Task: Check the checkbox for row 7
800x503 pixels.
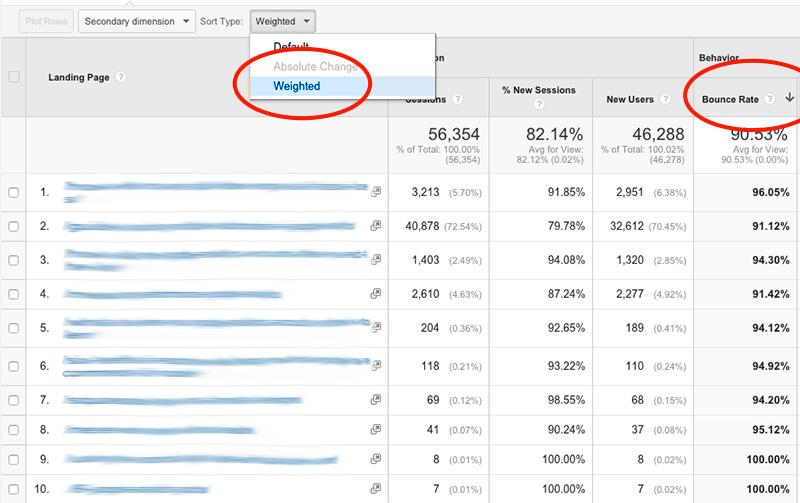Action: tap(14, 400)
